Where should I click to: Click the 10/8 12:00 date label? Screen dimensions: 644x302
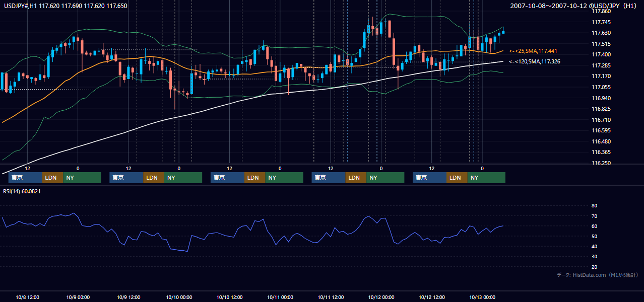(28, 297)
